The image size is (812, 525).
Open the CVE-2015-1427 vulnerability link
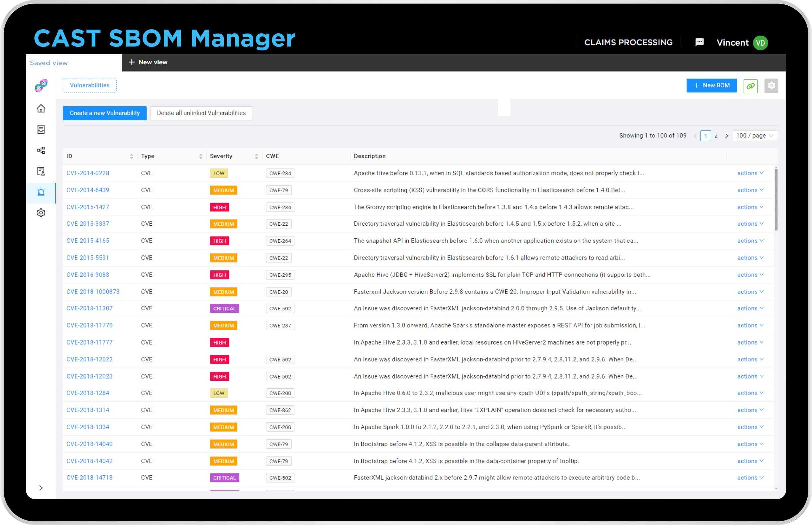(88, 207)
